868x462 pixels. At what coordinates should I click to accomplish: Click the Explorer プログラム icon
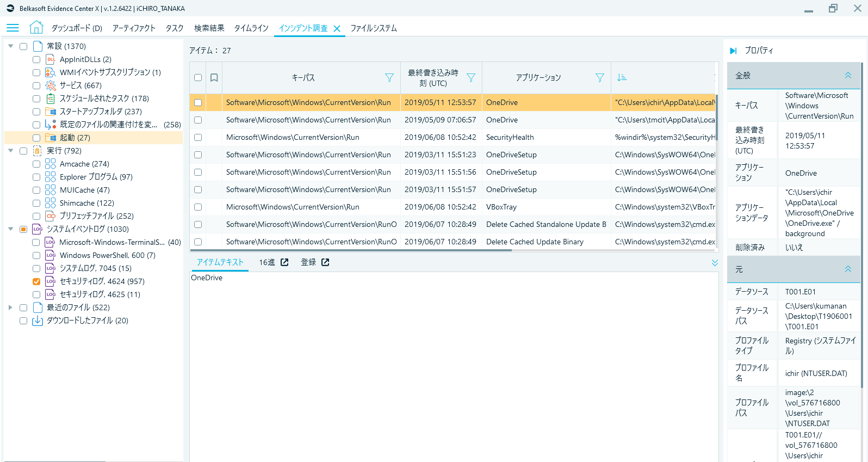click(x=51, y=177)
